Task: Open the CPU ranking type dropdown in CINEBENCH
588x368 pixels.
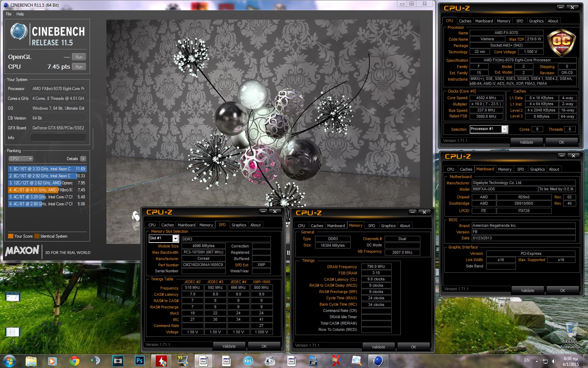Action: [21, 159]
